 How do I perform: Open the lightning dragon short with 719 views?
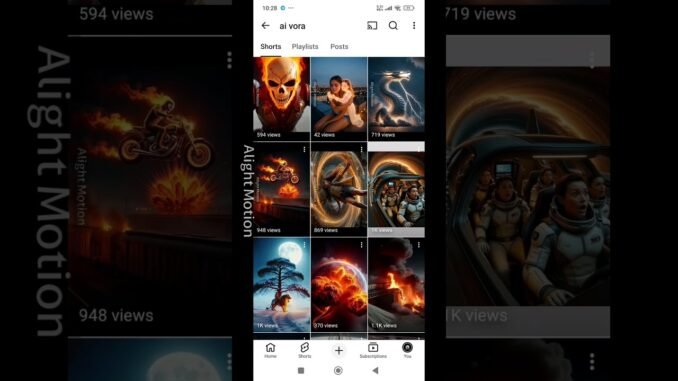click(x=396, y=99)
